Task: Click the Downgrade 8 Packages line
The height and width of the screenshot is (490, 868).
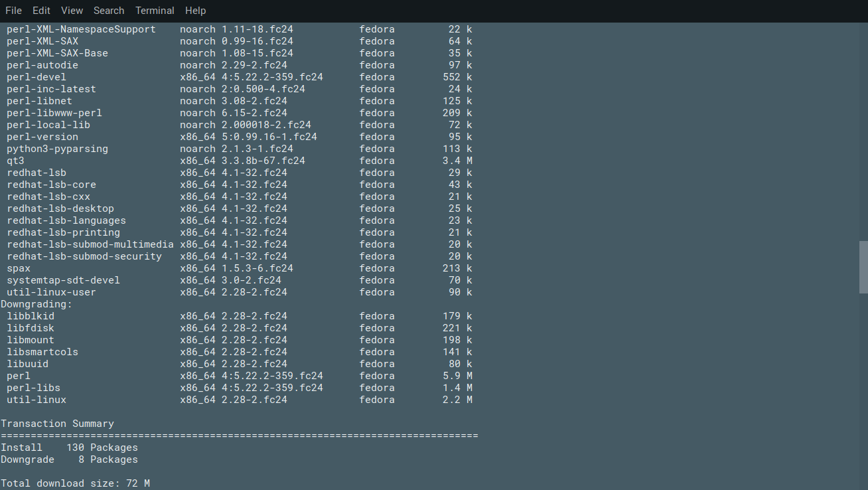Action: click(69, 459)
